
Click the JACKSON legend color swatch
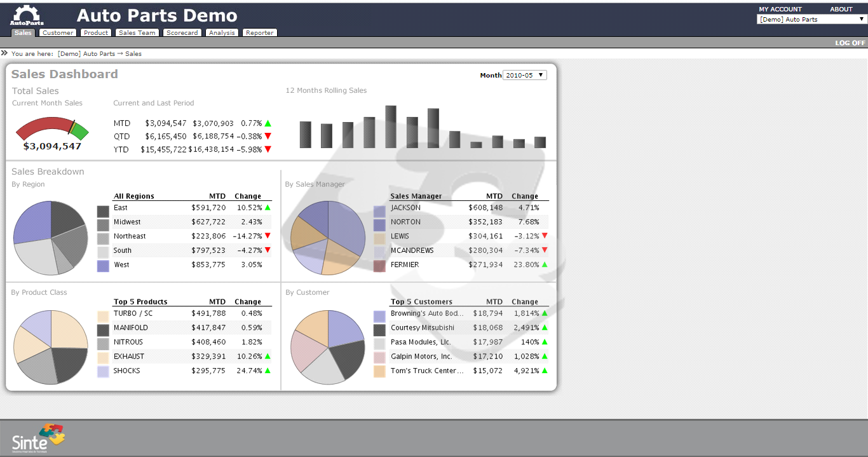[x=379, y=211]
